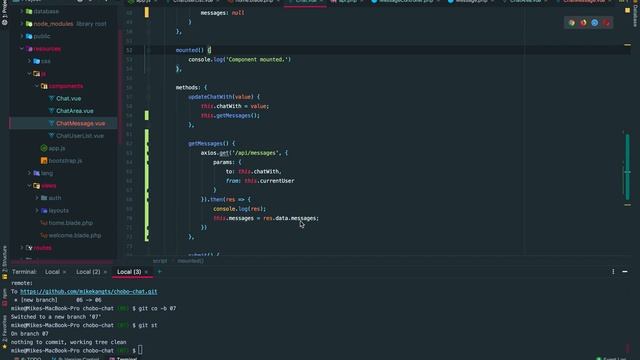The height and width of the screenshot is (360, 640).
Task: Open preview in Chrome browser icon
Action: pos(571,23)
